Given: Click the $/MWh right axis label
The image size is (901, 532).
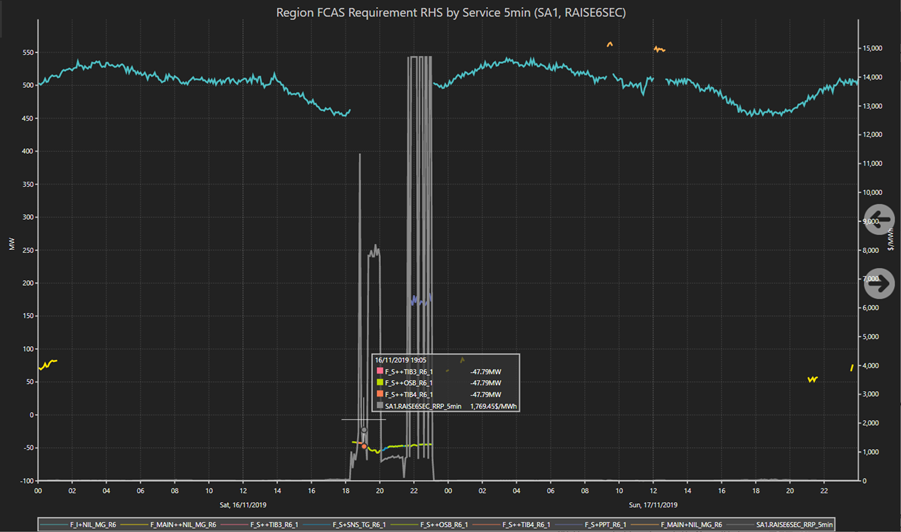Looking at the screenshot, I should point(889,245).
